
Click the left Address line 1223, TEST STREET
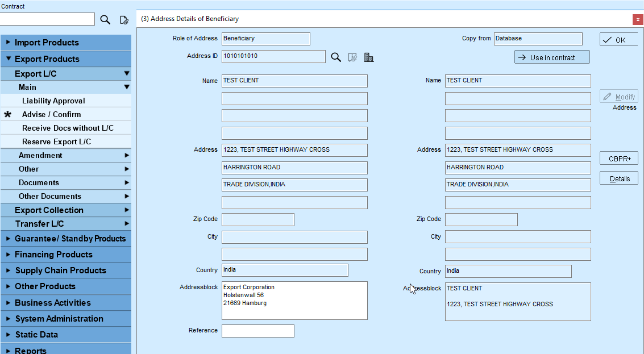tap(294, 150)
